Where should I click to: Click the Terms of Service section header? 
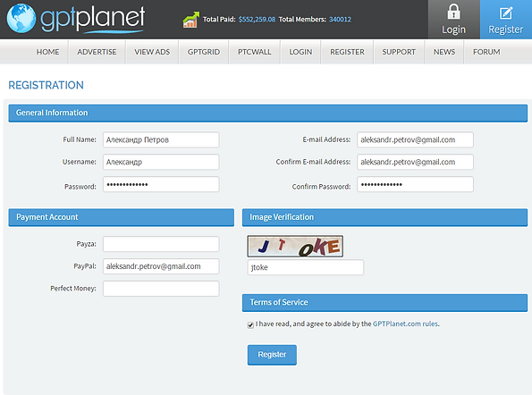tap(384, 303)
